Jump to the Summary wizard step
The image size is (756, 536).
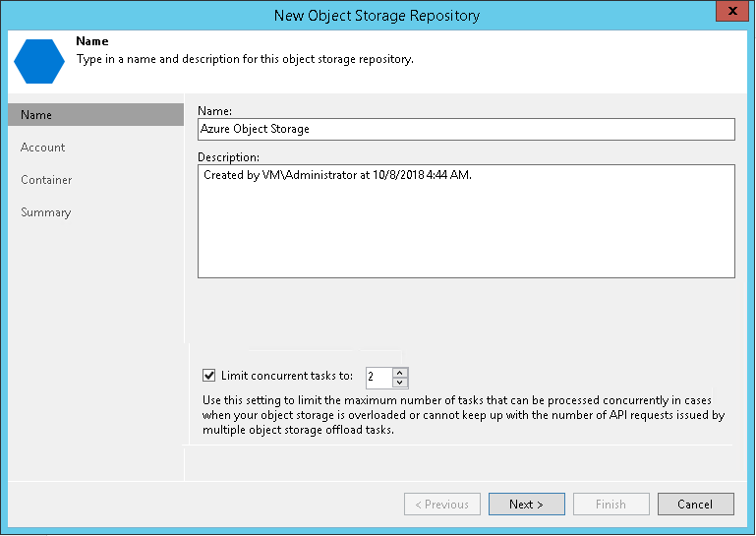(x=45, y=212)
